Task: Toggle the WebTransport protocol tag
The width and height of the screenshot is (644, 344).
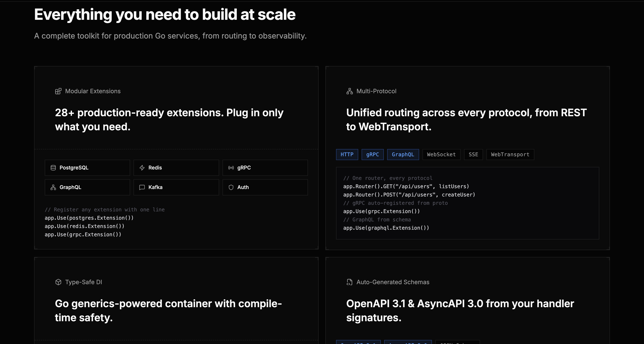Action: tap(510, 154)
